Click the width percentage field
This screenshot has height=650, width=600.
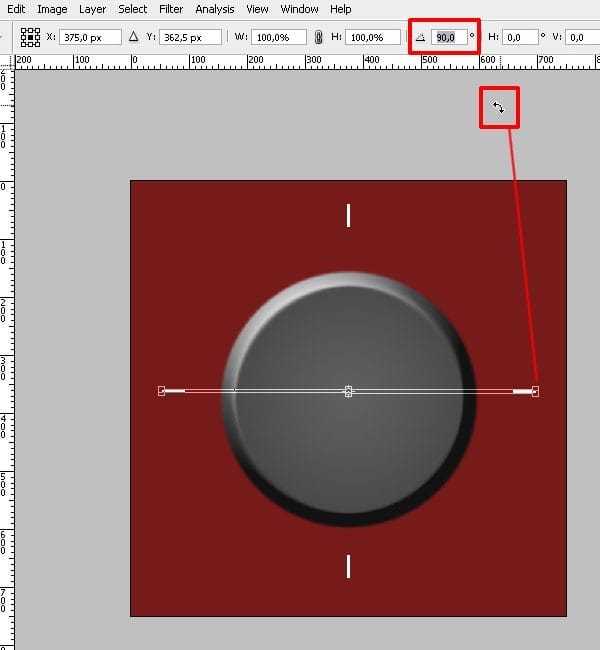[x=282, y=37]
